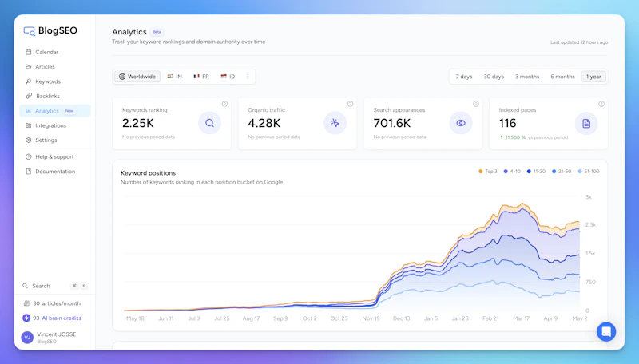Open more countries three-dot menu

click(248, 77)
